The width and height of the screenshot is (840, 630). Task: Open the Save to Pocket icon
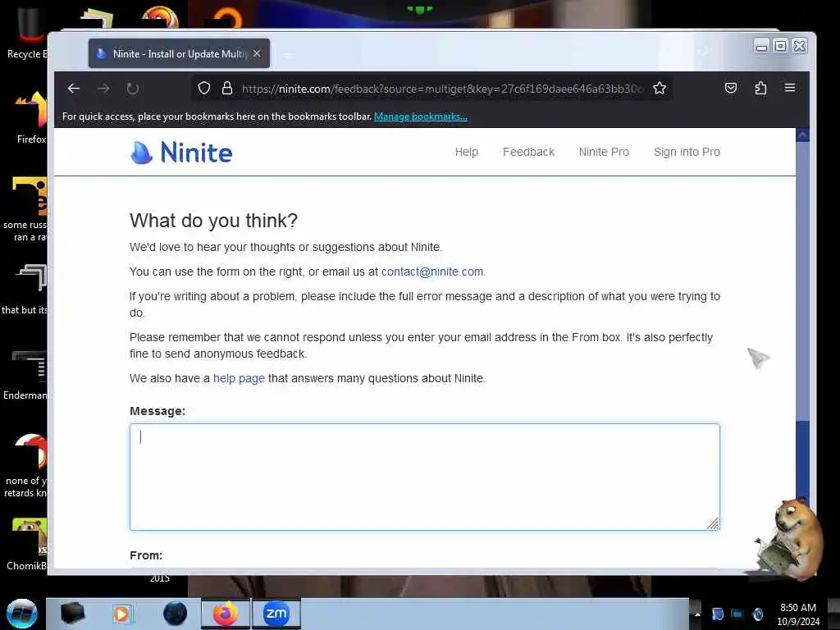pos(731,88)
